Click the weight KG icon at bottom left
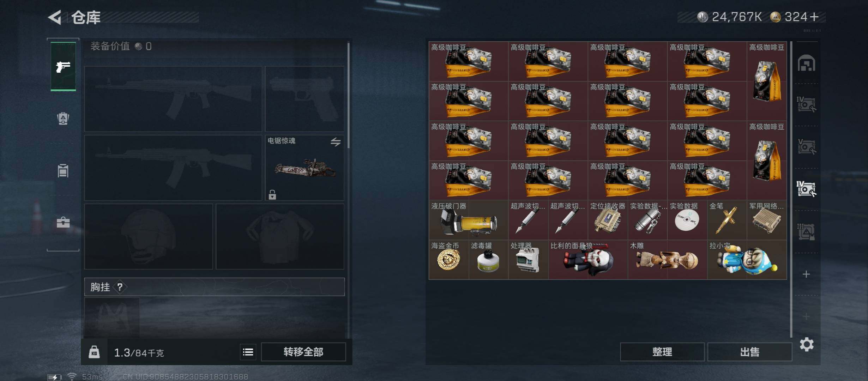Screen dimensions: 868x381 pos(94,352)
